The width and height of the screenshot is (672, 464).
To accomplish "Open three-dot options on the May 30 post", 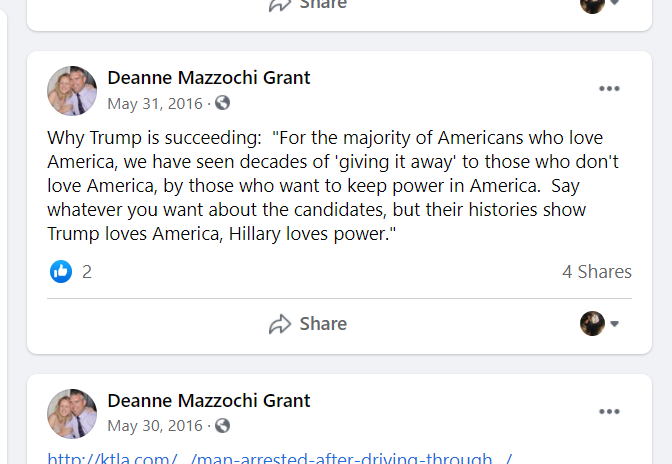I will point(609,411).
